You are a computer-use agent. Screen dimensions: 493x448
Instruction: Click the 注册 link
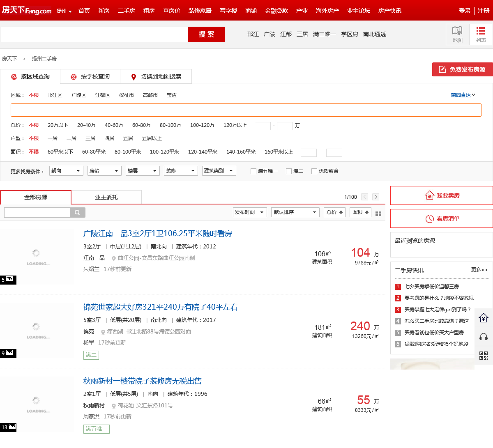click(484, 11)
